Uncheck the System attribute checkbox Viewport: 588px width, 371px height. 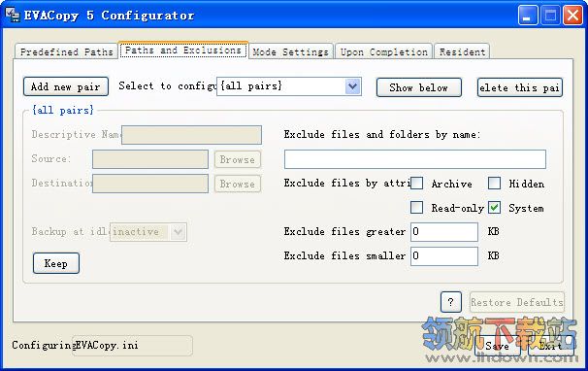point(494,208)
